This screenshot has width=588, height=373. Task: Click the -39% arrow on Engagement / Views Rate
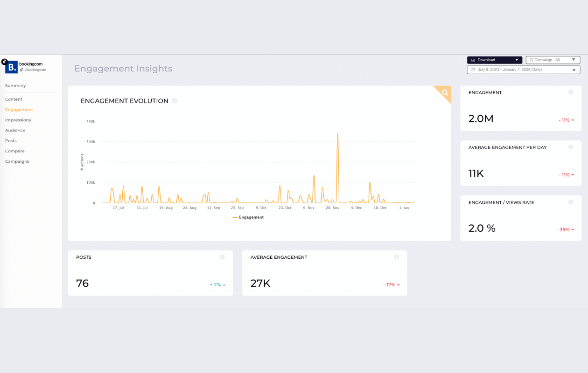(x=573, y=230)
